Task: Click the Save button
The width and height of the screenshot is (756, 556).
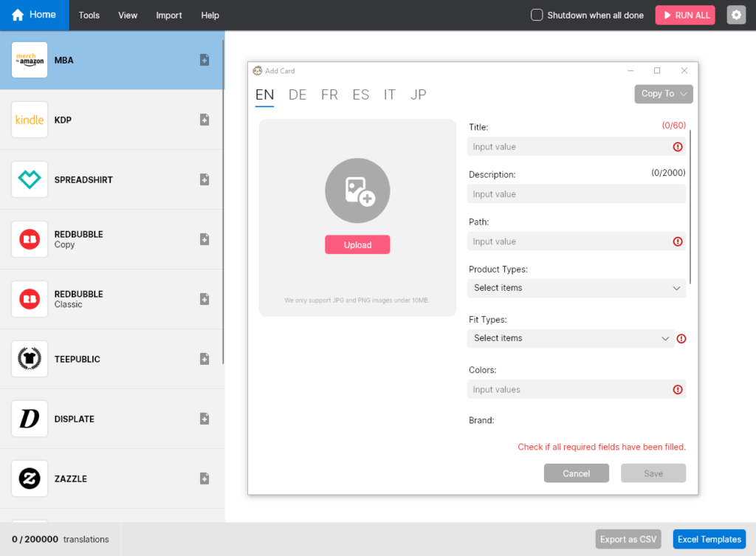Action: coord(653,473)
